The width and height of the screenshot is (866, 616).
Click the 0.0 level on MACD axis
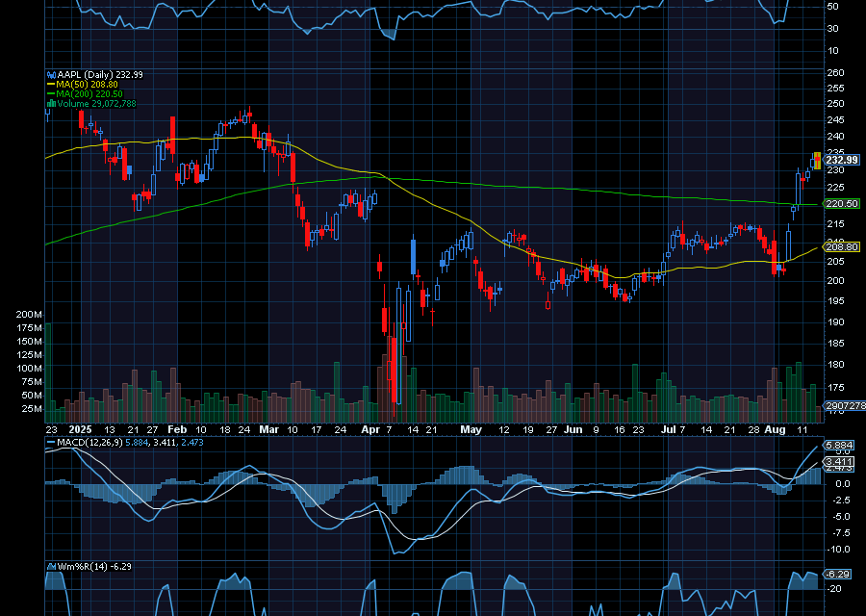coord(843,484)
